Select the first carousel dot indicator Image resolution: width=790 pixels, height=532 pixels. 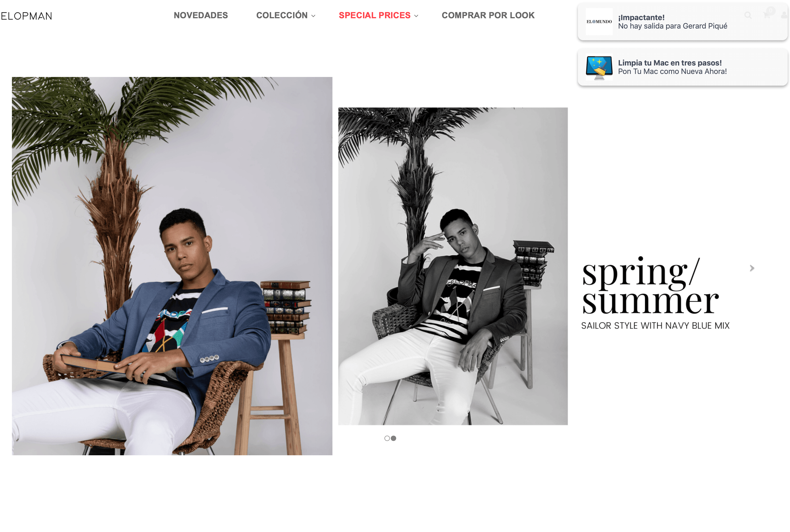pos(387,438)
